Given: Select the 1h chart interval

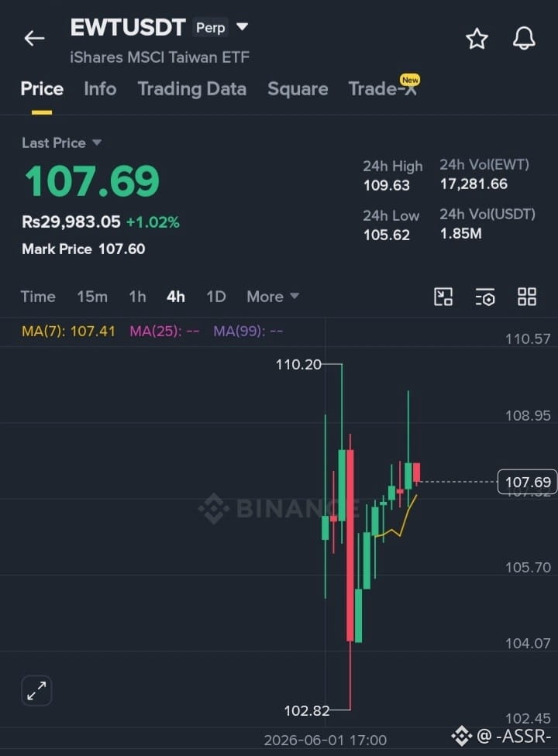Looking at the screenshot, I should [x=137, y=297].
